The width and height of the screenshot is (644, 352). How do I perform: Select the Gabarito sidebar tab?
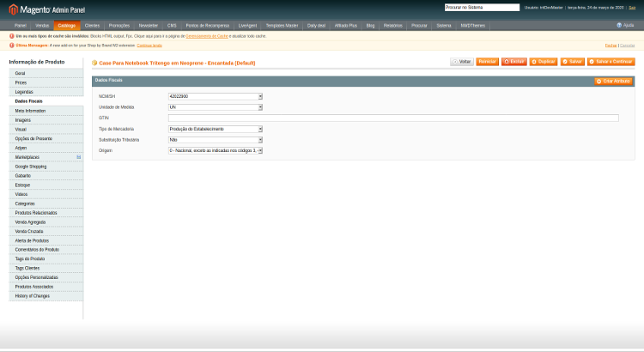[x=46, y=176]
